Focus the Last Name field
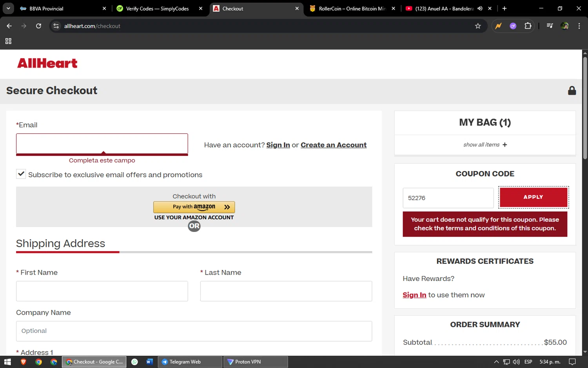This screenshot has width=588, height=368. (286, 291)
